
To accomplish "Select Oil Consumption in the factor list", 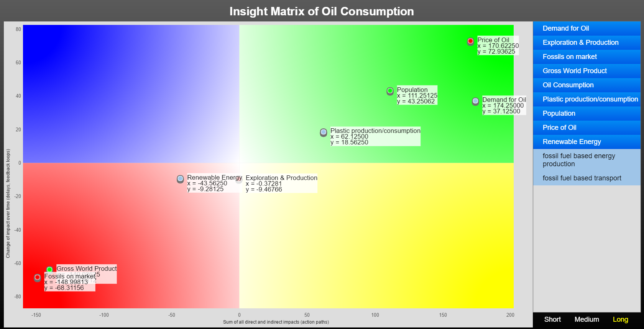I will (x=587, y=85).
